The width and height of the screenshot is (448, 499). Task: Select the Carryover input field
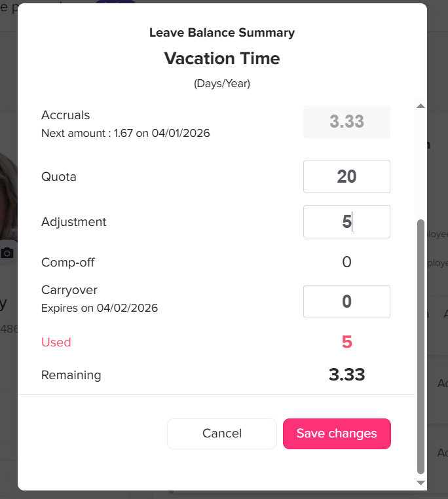[x=346, y=302]
